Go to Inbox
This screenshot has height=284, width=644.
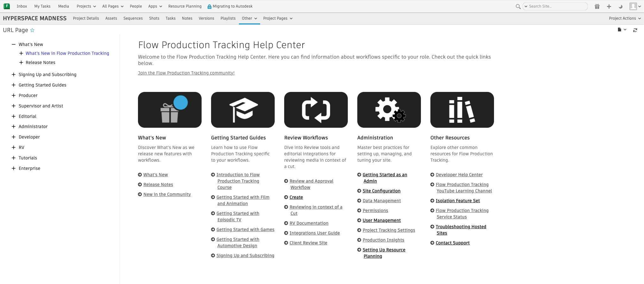coord(22,6)
